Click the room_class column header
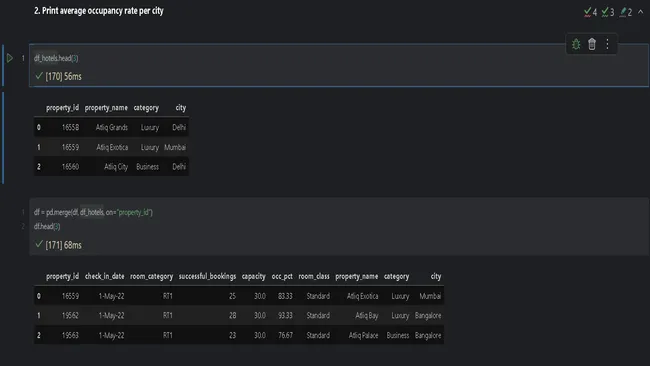 314,276
